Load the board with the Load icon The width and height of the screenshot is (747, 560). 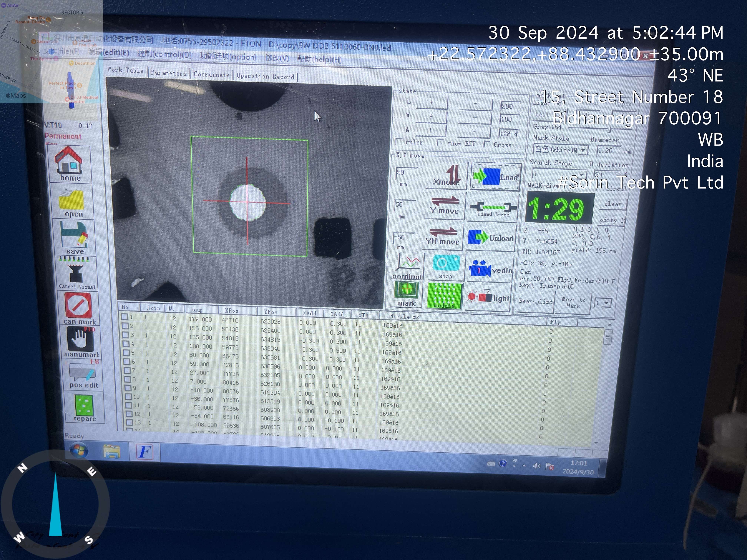495,177
